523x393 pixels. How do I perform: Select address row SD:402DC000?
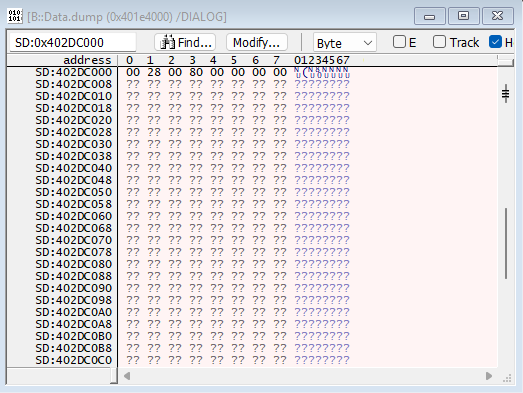click(x=74, y=72)
